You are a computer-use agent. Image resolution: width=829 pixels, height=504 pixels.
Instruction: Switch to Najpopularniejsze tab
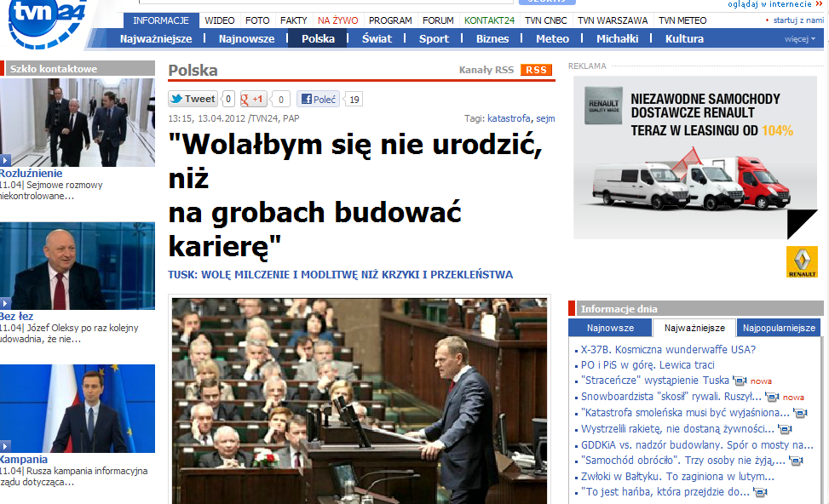pyautogui.click(x=779, y=328)
